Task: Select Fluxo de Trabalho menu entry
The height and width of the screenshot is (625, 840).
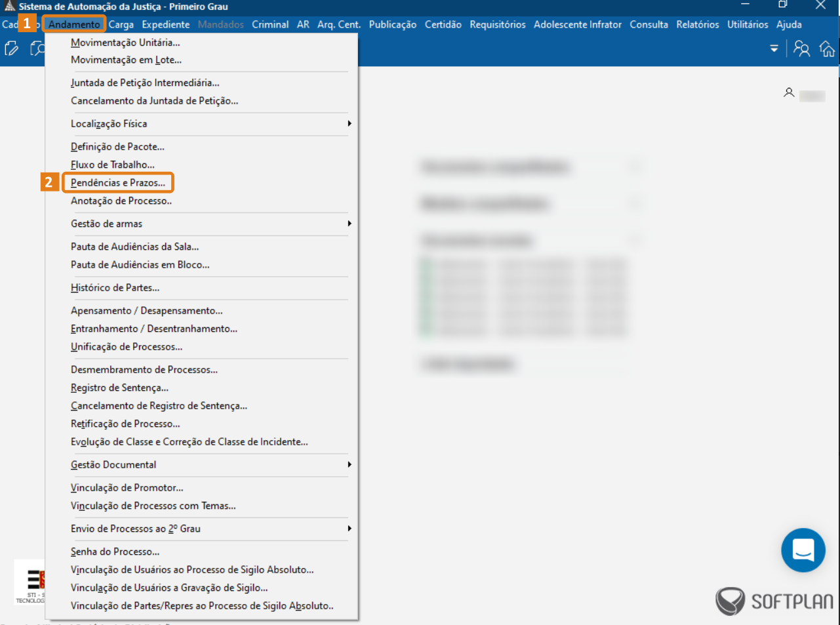Action: pos(113,165)
